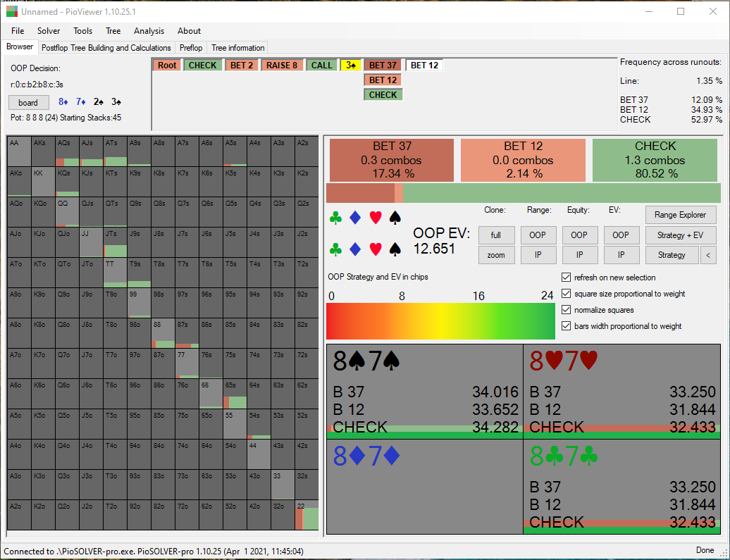The height and width of the screenshot is (560, 730).
Task: Open the Tree menu
Action: [113, 31]
